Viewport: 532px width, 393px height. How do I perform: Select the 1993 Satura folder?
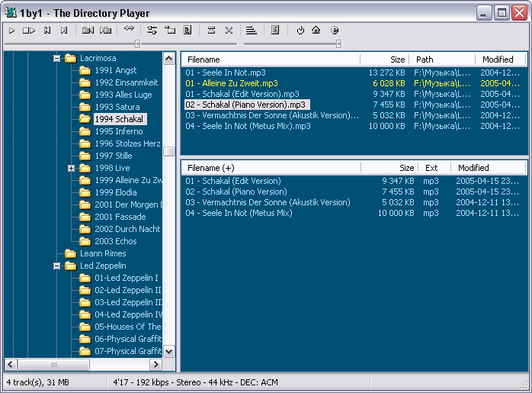click(117, 107)
